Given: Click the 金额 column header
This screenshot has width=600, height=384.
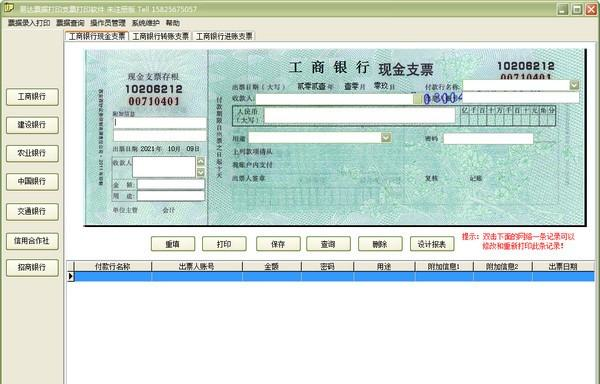Looking at the screenshot, I should click(272, 267).
